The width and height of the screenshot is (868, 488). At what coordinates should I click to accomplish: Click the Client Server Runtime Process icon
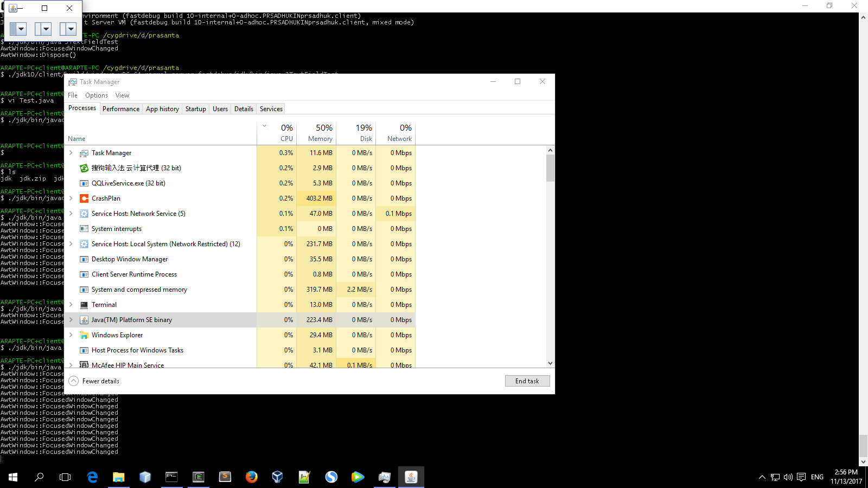tap(84, 274)
